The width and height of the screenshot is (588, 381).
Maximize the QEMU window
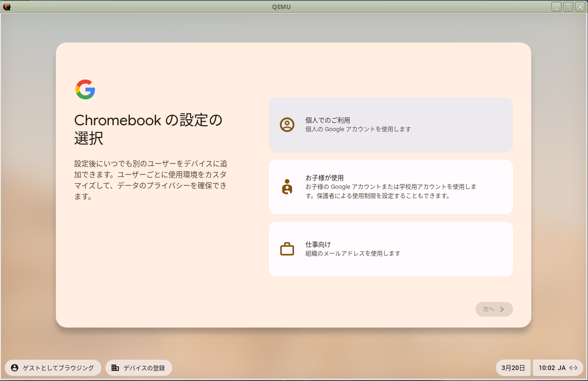point(568,6)
